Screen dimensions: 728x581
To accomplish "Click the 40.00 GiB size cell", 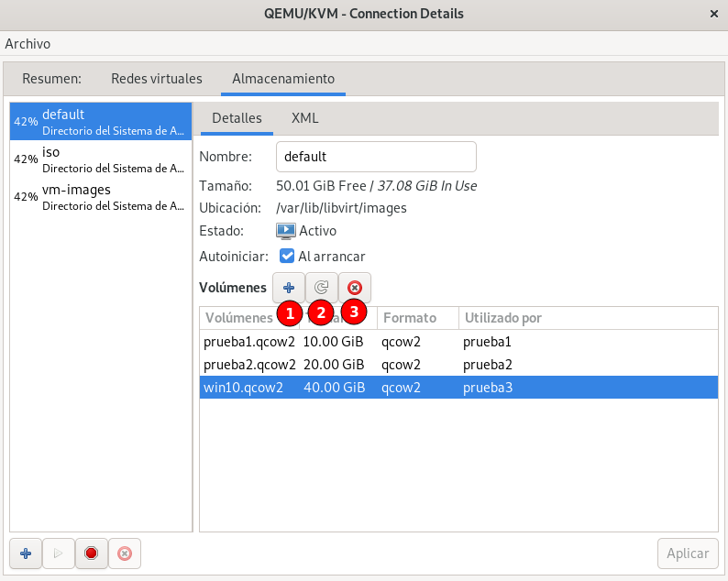I will click(335, 388).
